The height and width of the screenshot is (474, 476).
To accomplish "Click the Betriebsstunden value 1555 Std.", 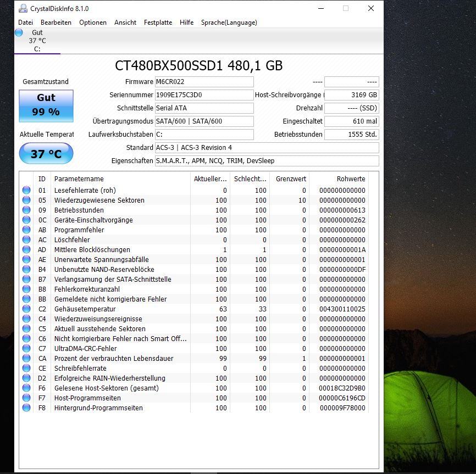I will (352, 135).
